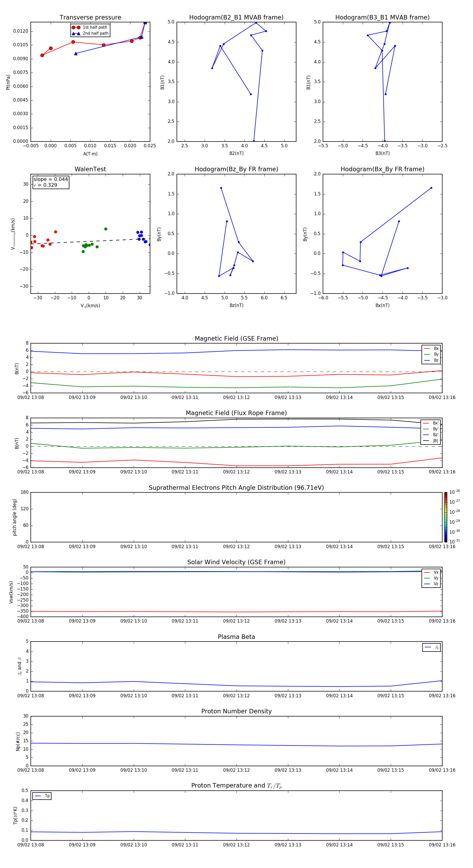Click the "Hodogram(Bz_By FR frame)" title
The width and height of the screenshot is (473, 868).
(x=236, y=169)
